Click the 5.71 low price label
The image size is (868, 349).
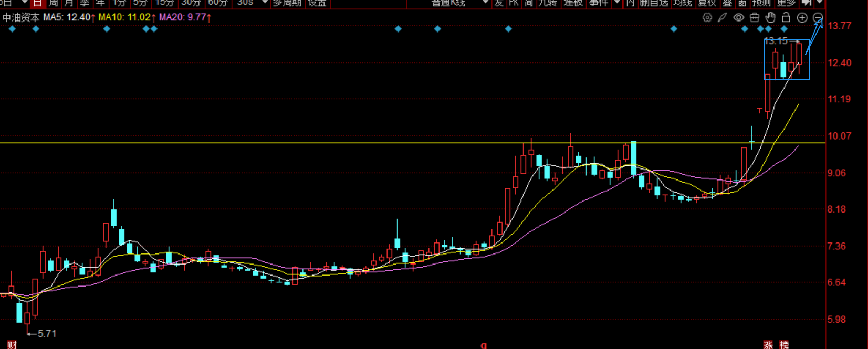coord(47,333)
